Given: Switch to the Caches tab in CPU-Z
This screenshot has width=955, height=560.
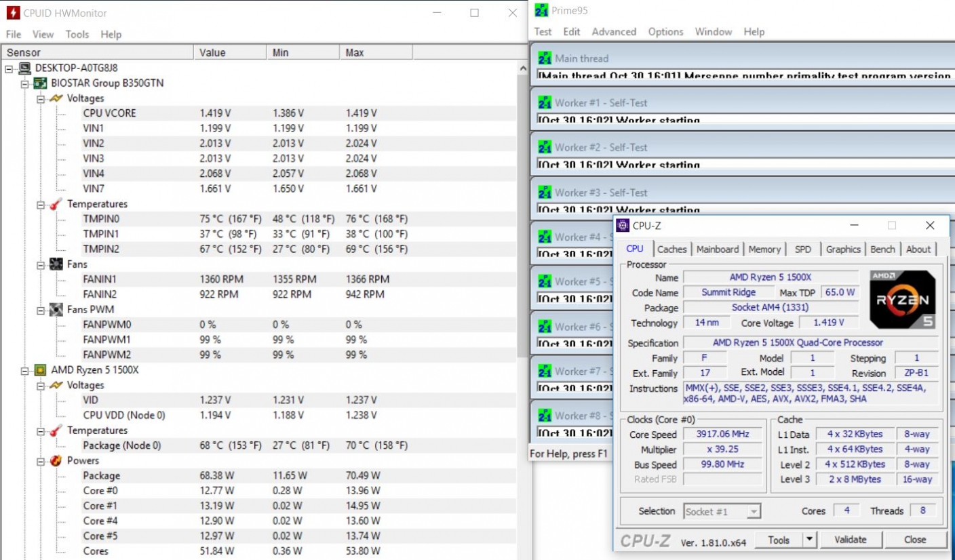Looking at the screenshot, I should [671, 249].
